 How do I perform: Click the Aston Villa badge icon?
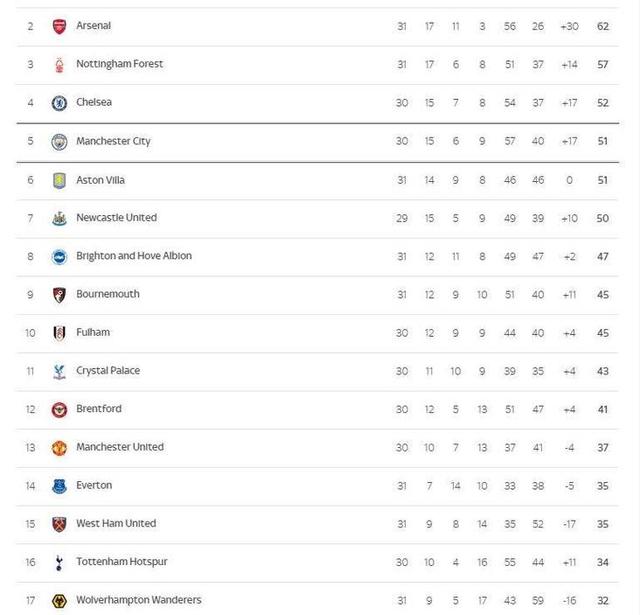(x=59, y=180)
